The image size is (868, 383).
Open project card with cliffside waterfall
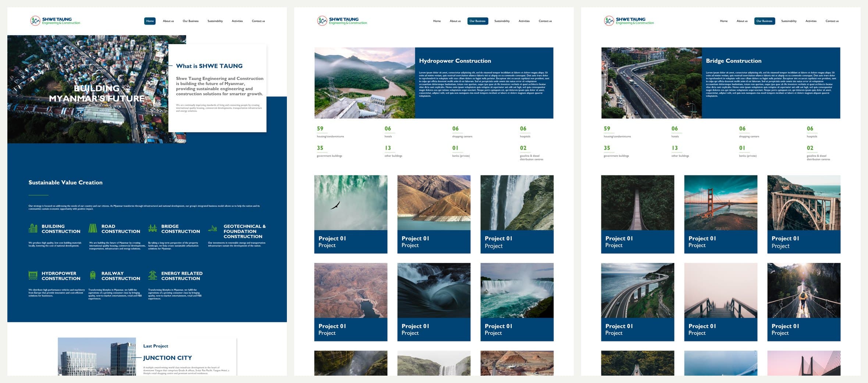point(517,214)
